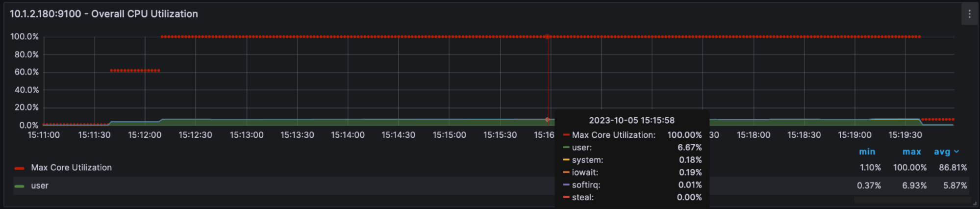Click the 1.10% min value

click(870, 168)
